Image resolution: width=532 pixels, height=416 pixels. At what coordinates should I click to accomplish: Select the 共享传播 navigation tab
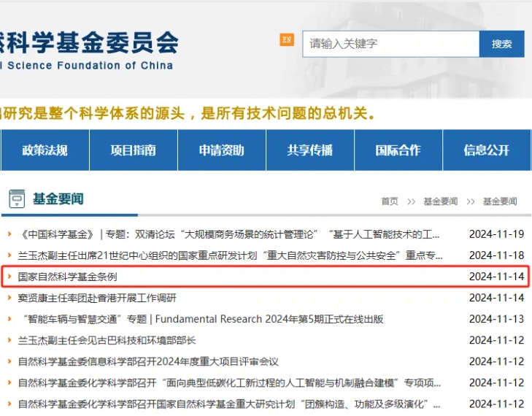point(309,150)
